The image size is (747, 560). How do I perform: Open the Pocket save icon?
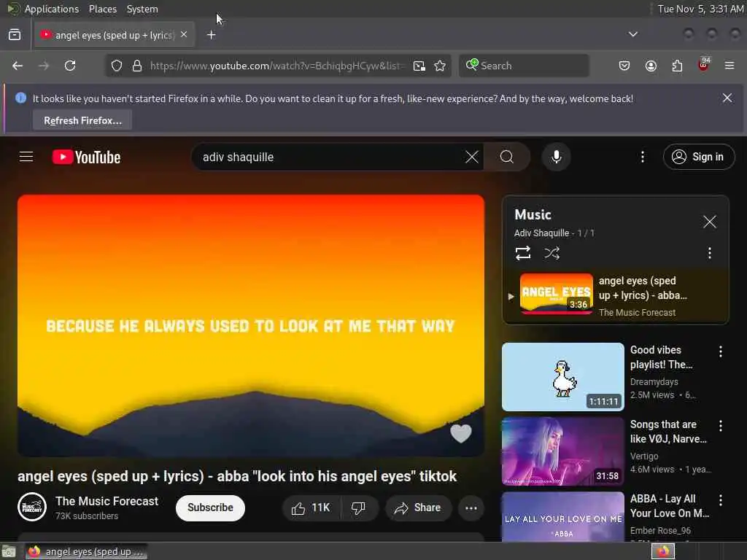pos(624,66)
